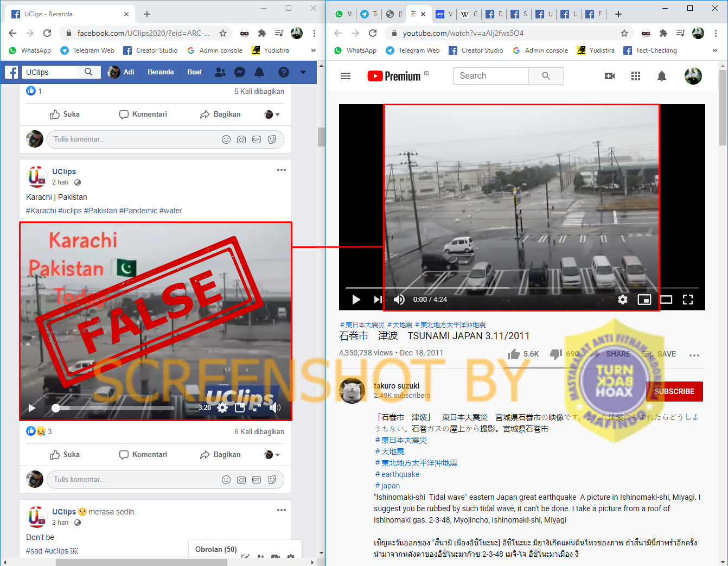This screenshot has width=728, height=566.
Task: Toggle Suka on the post with 5 shares
Action: coord(65,115)
